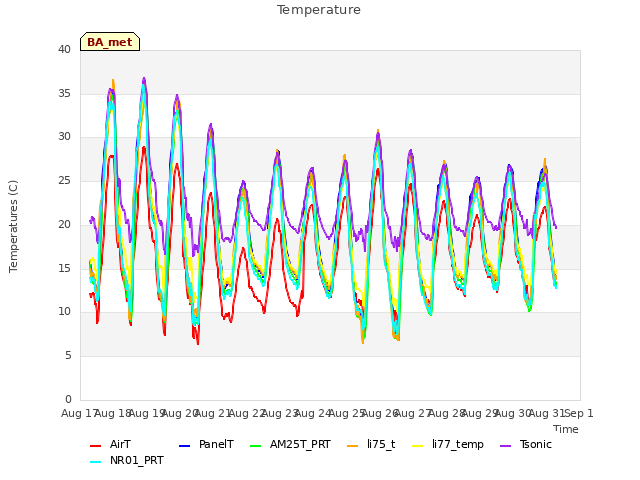
Task: Click the 5 y-axis tick label
Action: tap(68, 356)
